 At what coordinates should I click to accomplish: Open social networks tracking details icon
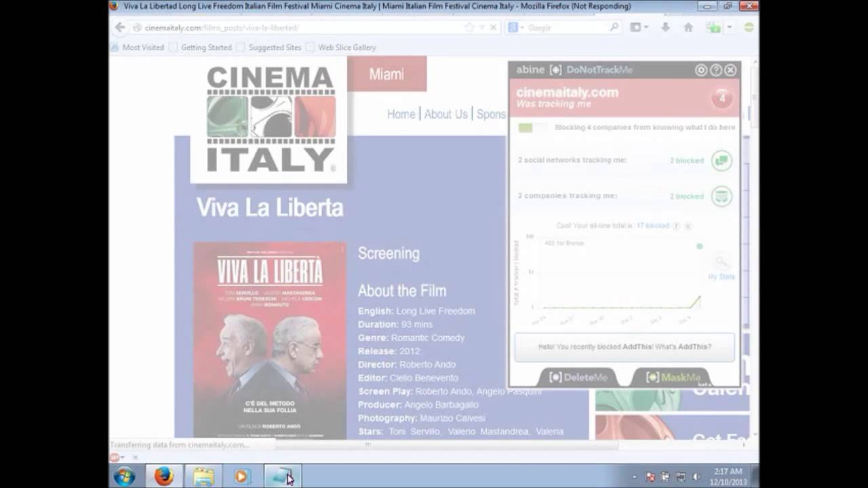coord(722,161)
